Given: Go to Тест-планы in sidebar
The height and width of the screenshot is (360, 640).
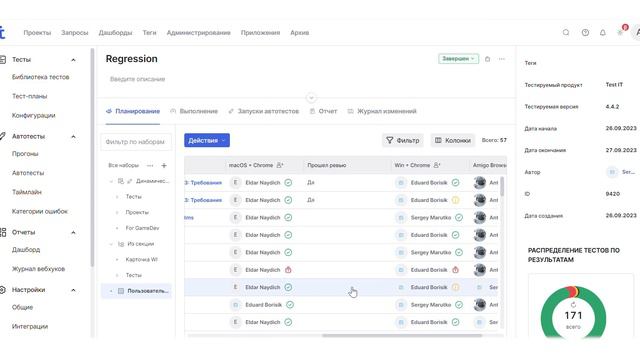Looking at the screenshot, I should coord(29,96).
